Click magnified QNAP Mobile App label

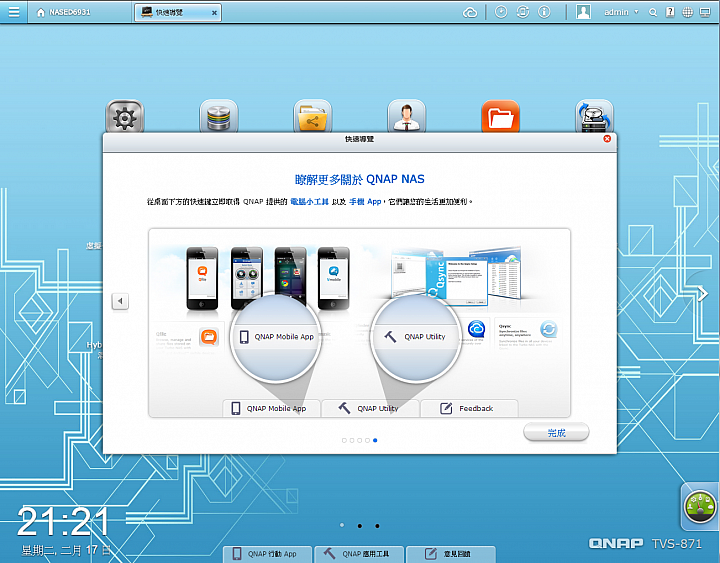tap(284, 337)
